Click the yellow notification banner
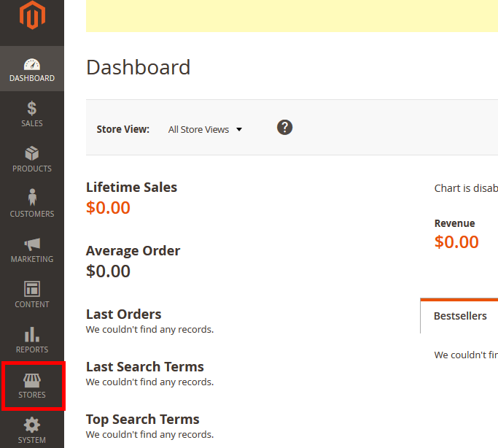Viewport: 498px width, 448px height. click(292, 15)
